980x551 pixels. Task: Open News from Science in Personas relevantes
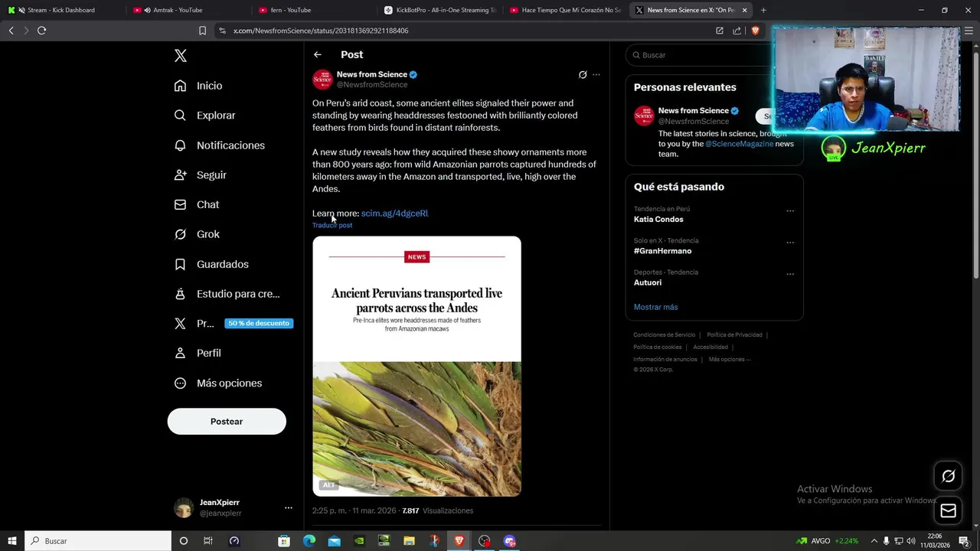click(x=693, y=111)
